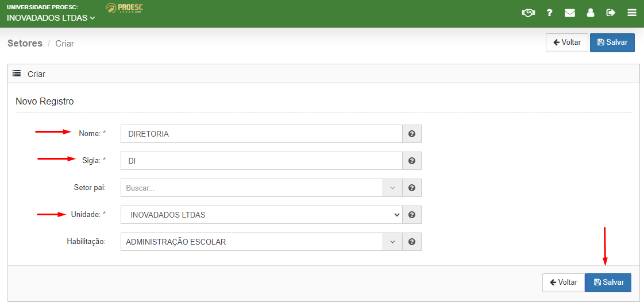The image size is (644, 302).
Task: Open INOVADADOS LTDAS unit switcher in header
Action: pyautogui.click(x=51, y=18)
